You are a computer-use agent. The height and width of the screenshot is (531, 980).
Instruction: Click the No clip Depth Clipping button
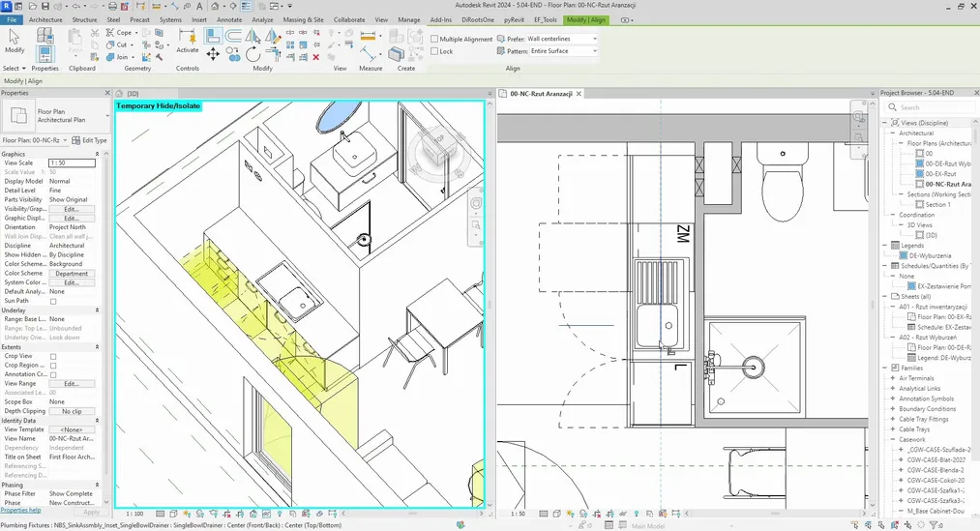tap(72, 411)
